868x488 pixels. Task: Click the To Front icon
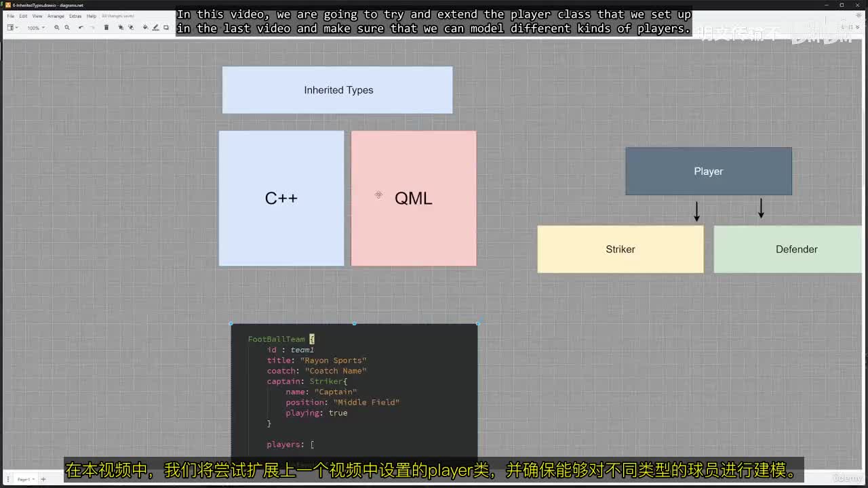pos(121,28)
